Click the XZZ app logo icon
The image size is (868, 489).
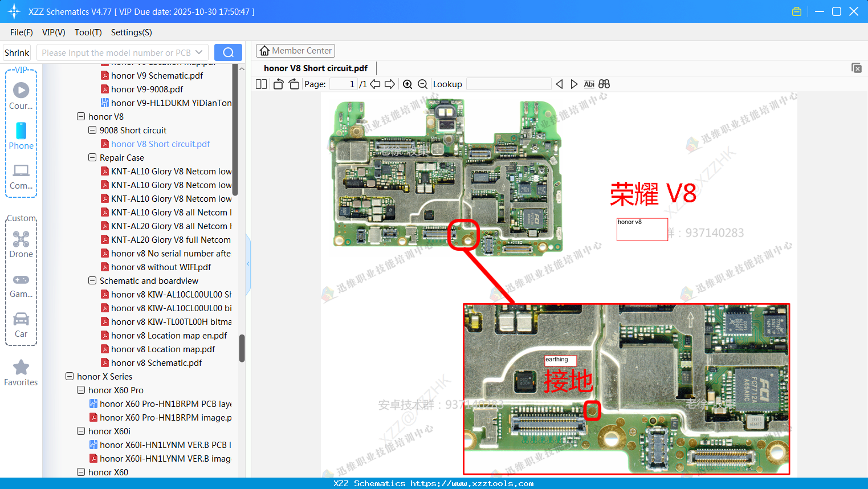(x=14, y=11)
